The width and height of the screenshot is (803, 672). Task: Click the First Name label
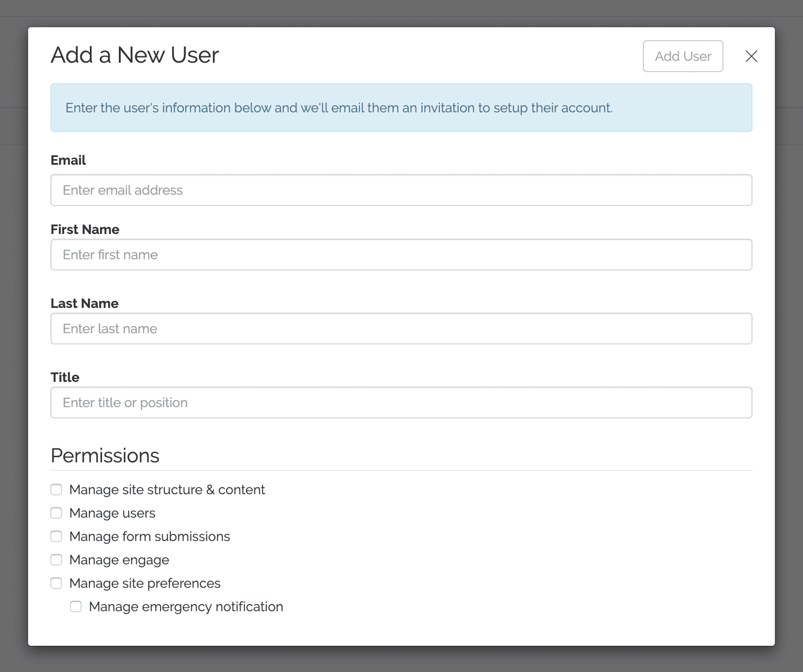pyautogui.click(x=85, y=229)
